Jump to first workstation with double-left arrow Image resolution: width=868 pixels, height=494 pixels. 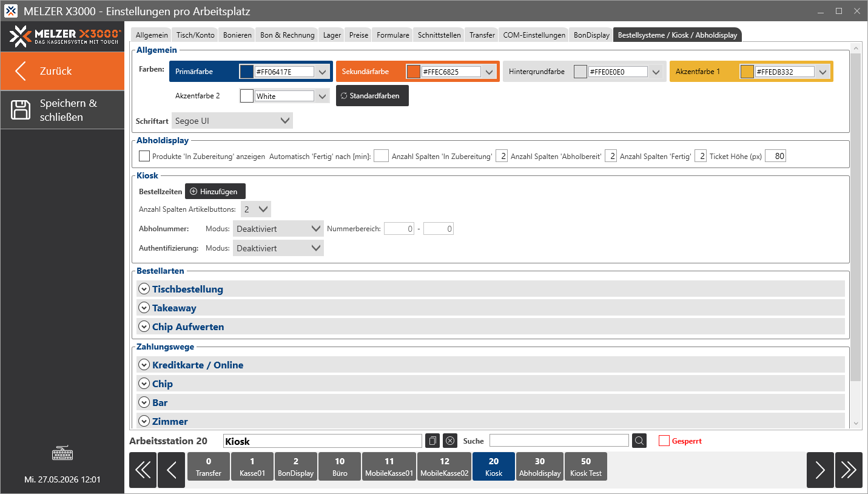coord(143,470)
